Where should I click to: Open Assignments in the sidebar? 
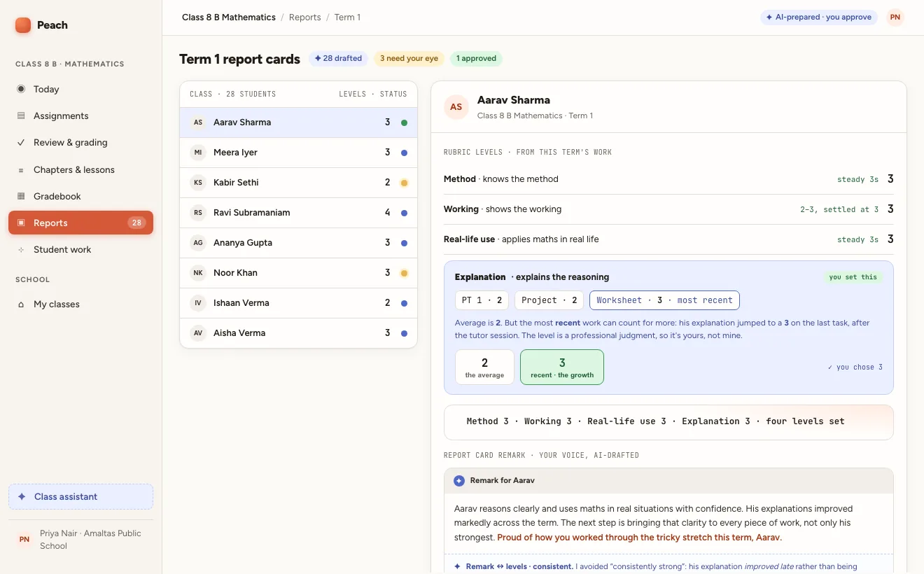(x=80, y=115)
